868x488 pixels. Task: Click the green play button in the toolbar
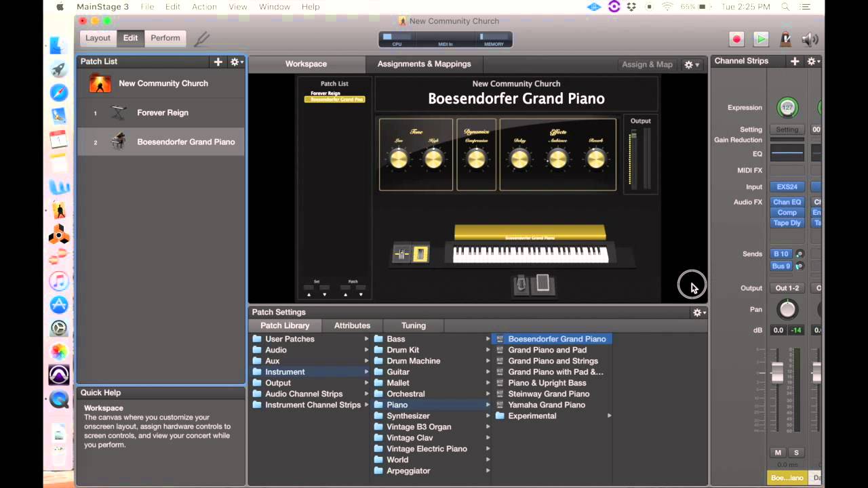point(761,39)
